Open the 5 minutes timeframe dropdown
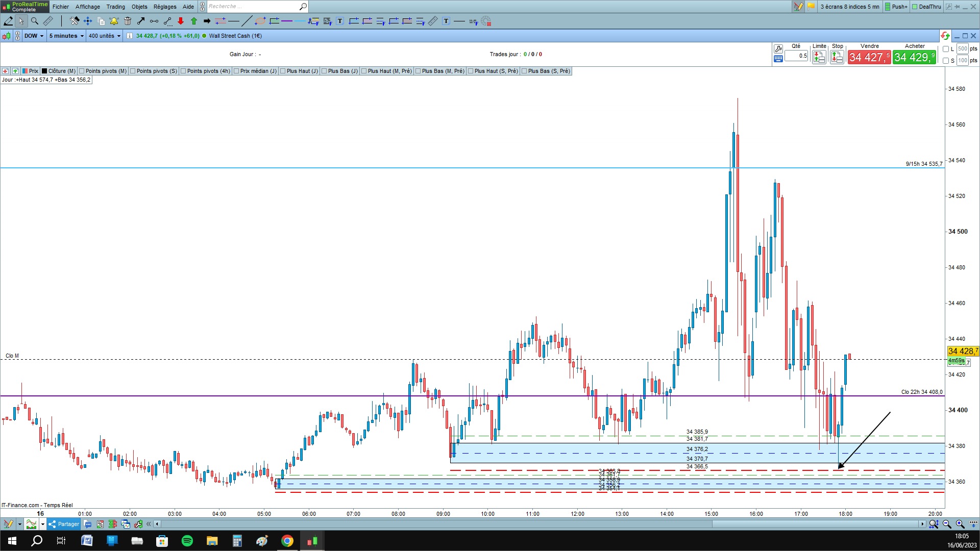The width and height of the screenshot is (980, 551). point(66,36)
